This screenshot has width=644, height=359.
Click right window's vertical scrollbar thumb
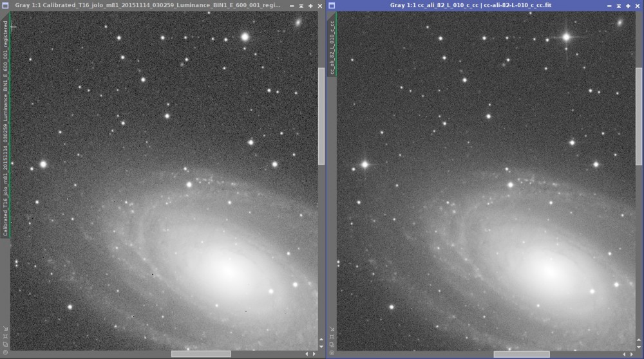[639, 116]
